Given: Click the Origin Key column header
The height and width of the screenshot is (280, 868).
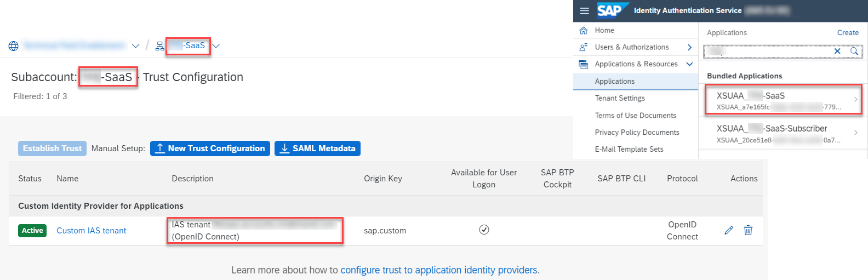Looking at the screenshot, I should click(383, 179).
